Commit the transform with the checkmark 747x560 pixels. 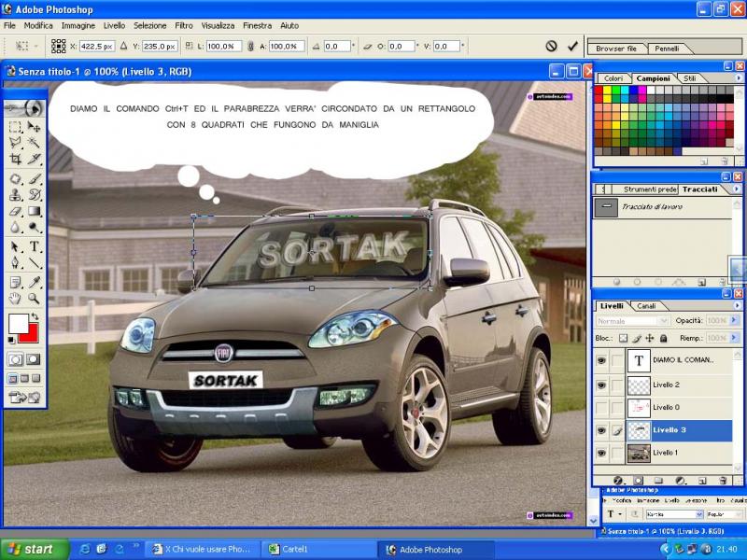click(x=572, y=46)
